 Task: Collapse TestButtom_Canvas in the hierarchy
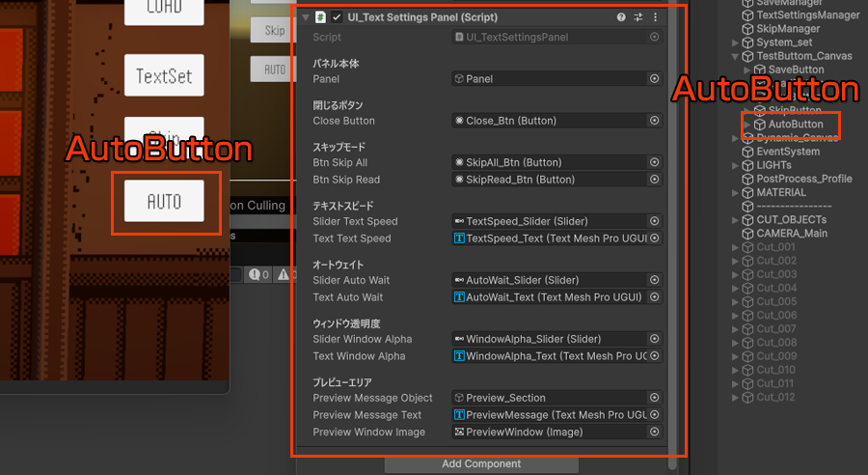(x=734, y=56)
